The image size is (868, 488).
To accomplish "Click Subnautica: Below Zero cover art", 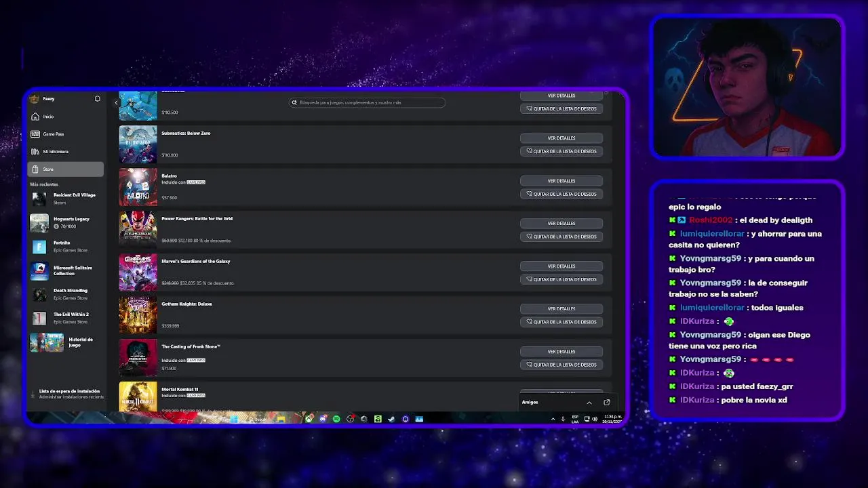I will pyautogui.click(x=138, y=144).
